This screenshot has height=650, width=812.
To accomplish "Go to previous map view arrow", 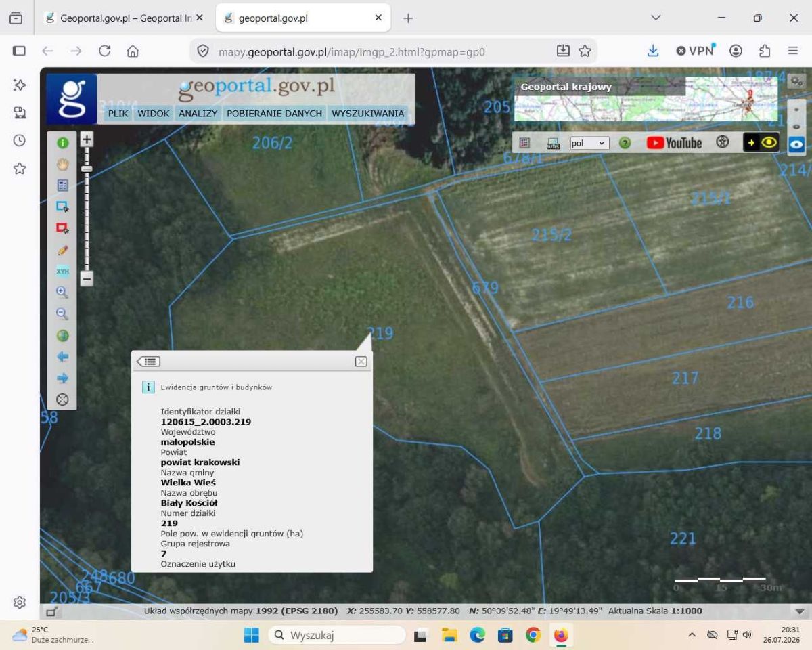I will 62,357.
